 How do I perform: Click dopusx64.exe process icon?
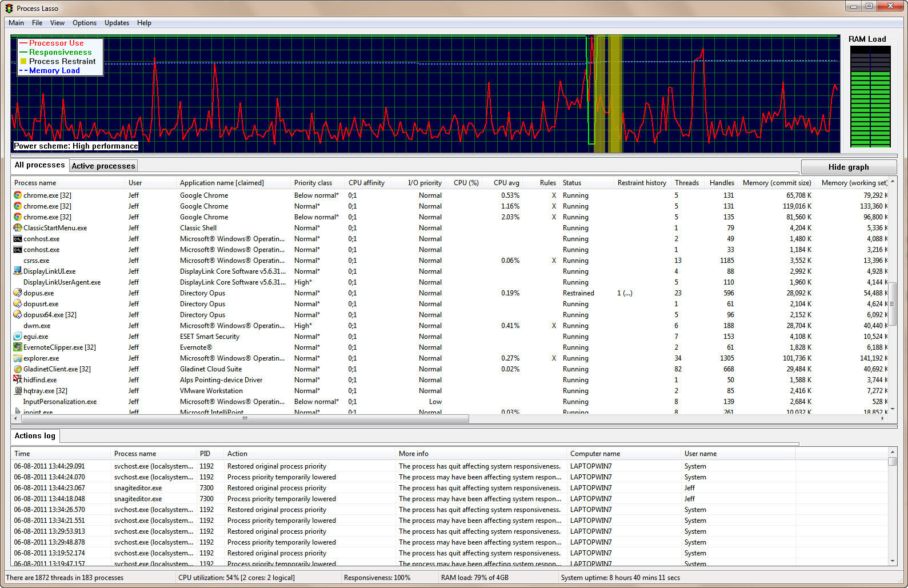pyautogui.click(x=18, y=315)
